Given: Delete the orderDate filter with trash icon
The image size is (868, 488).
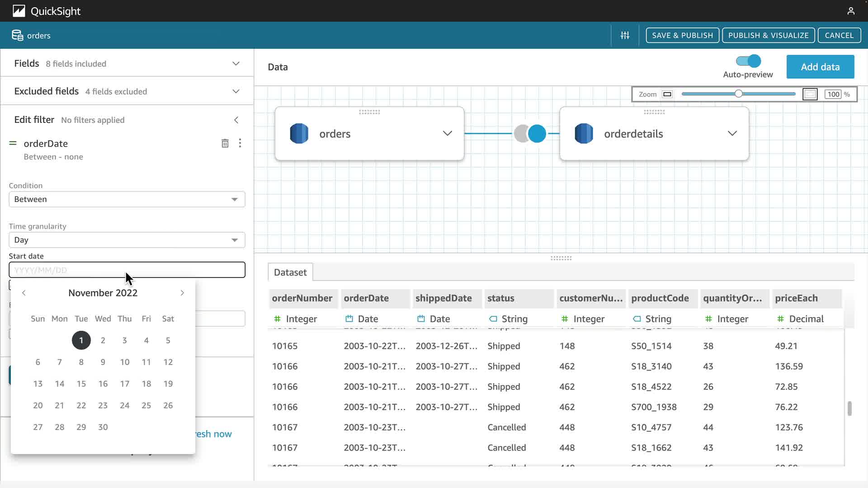Looking at the screenshot, I should click(225, 143).
